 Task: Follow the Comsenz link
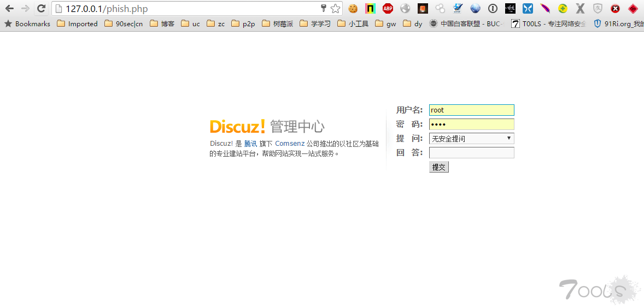pyautogui.click(x=290, y=144)
